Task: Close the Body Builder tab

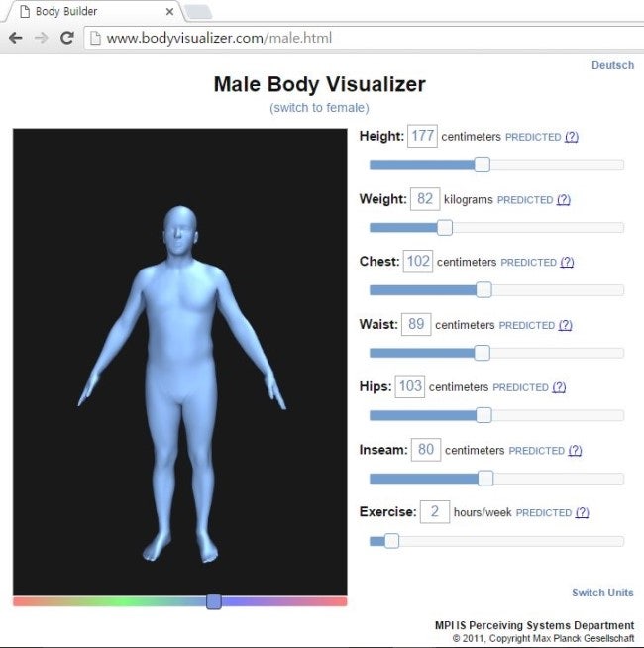Action: coord(169,12)
